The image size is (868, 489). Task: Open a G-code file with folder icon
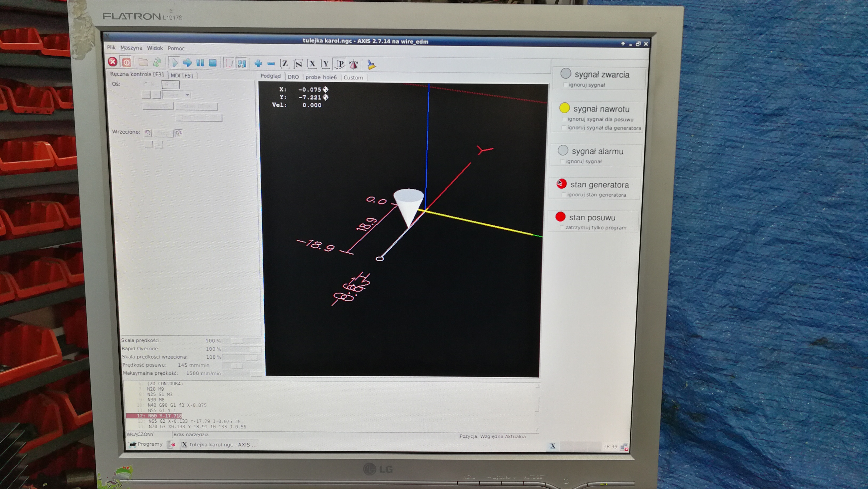(x=143, y=62)
